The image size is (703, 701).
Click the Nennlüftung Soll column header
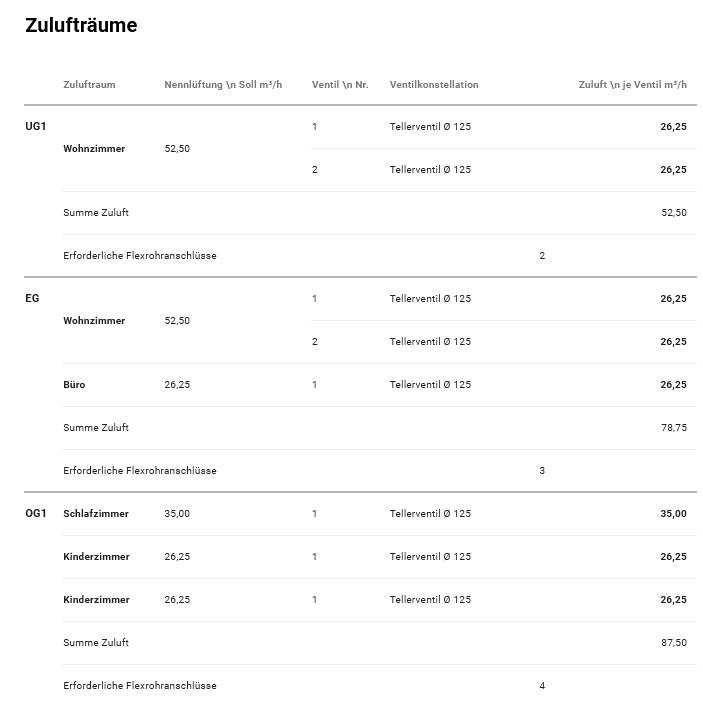click(223, 85)
